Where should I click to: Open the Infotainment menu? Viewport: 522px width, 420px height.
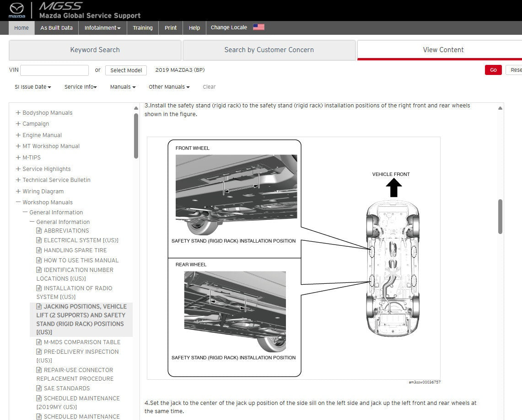tap(102, 27)
